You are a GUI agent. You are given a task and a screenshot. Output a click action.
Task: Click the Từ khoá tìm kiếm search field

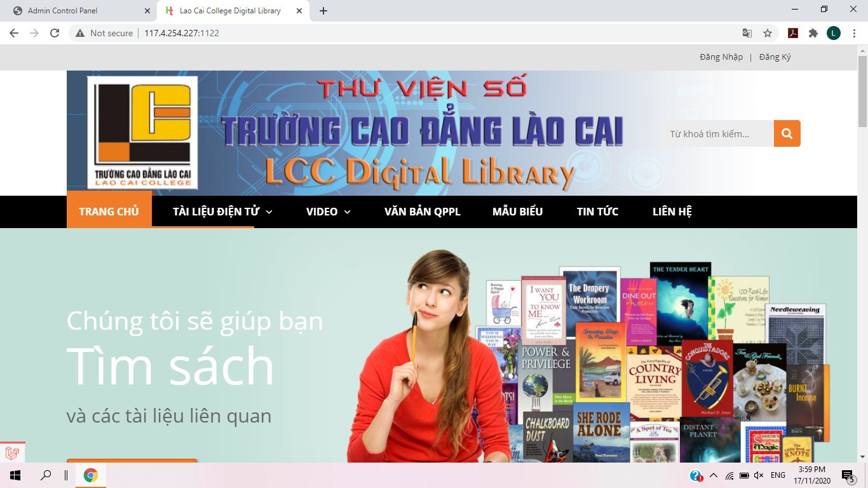(718, 133)
